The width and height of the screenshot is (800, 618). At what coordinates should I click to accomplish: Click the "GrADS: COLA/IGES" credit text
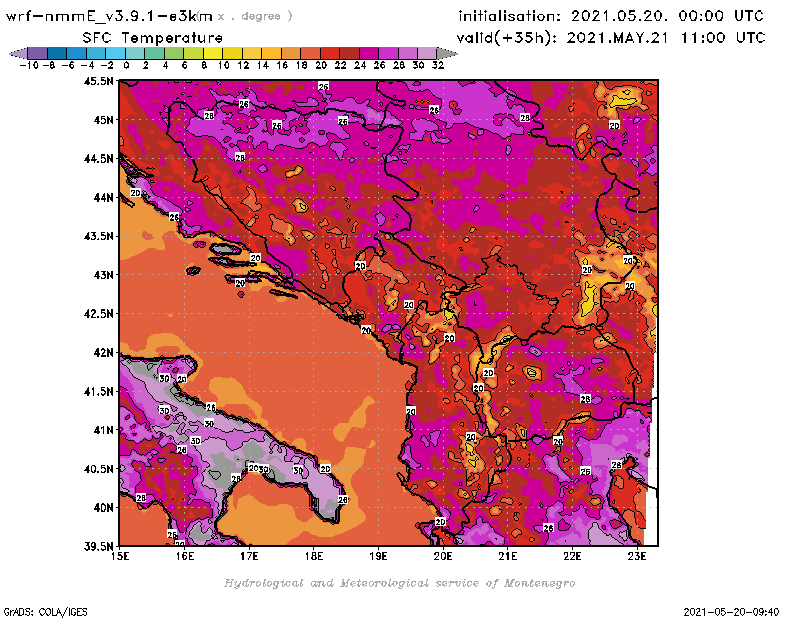(x=45, y=612)
